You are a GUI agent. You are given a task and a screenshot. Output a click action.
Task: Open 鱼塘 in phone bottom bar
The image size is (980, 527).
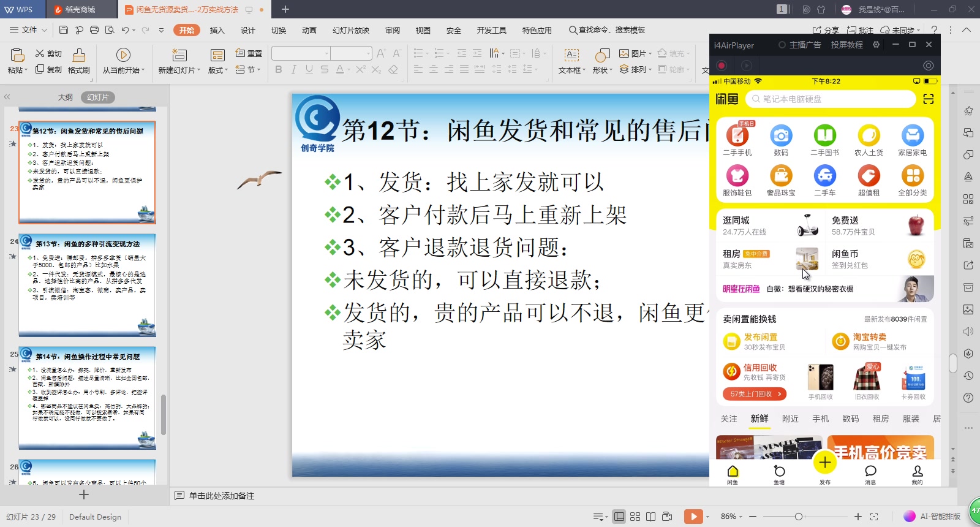[x=779, y=474]
